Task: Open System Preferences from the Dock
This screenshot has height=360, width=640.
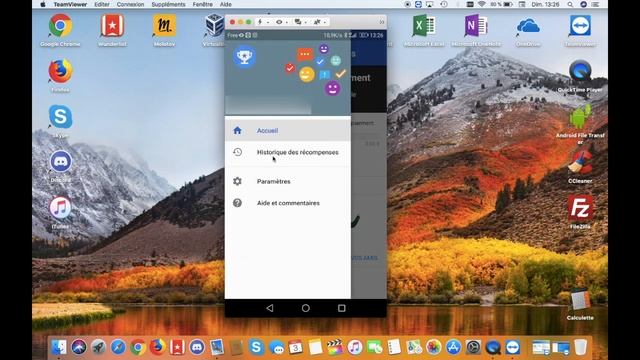Action: click(473, 347)
